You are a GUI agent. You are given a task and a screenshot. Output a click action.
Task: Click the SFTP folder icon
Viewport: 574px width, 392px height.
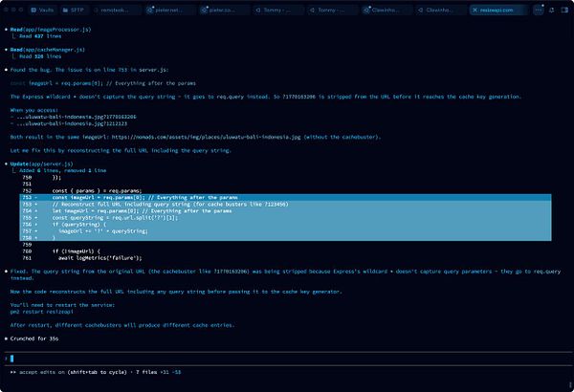pos(65,10)
